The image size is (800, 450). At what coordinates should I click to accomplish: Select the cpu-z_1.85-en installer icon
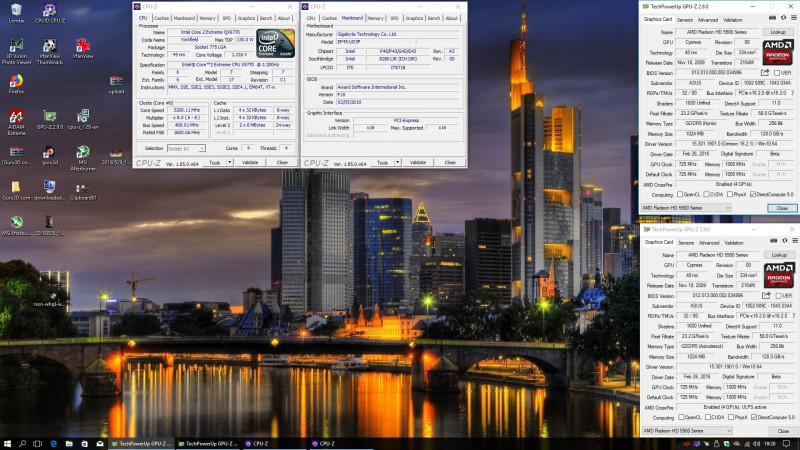(x=83, y=120)
